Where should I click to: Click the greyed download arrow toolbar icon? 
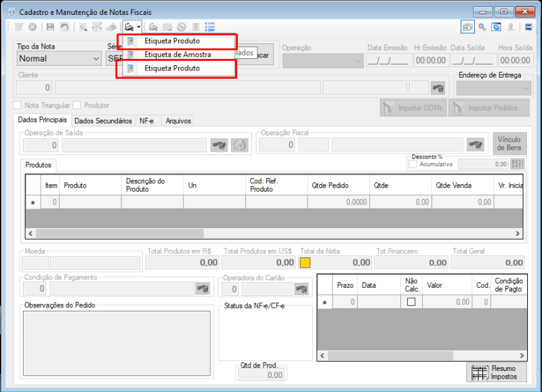(x=196, y=27)
